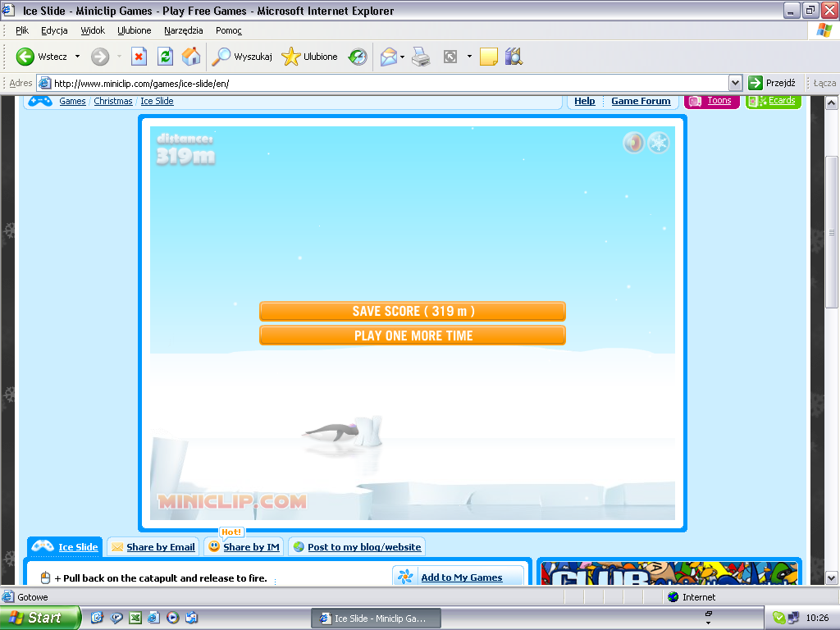Screen dimensions: 840x630
Task: Click the page scrollbar down arrow
Action: point(832,577)
